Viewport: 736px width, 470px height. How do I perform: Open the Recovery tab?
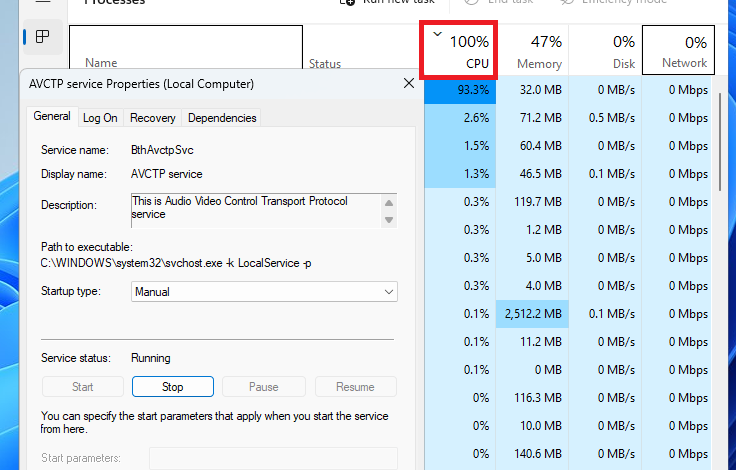coord(153,118)
